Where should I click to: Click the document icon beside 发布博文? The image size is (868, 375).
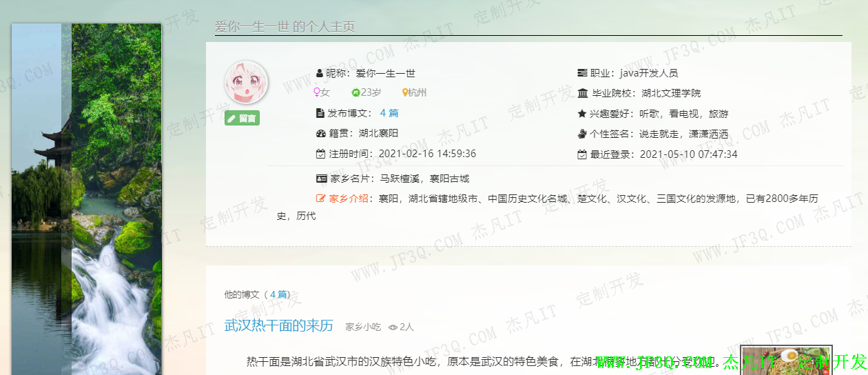pos(320,113)
